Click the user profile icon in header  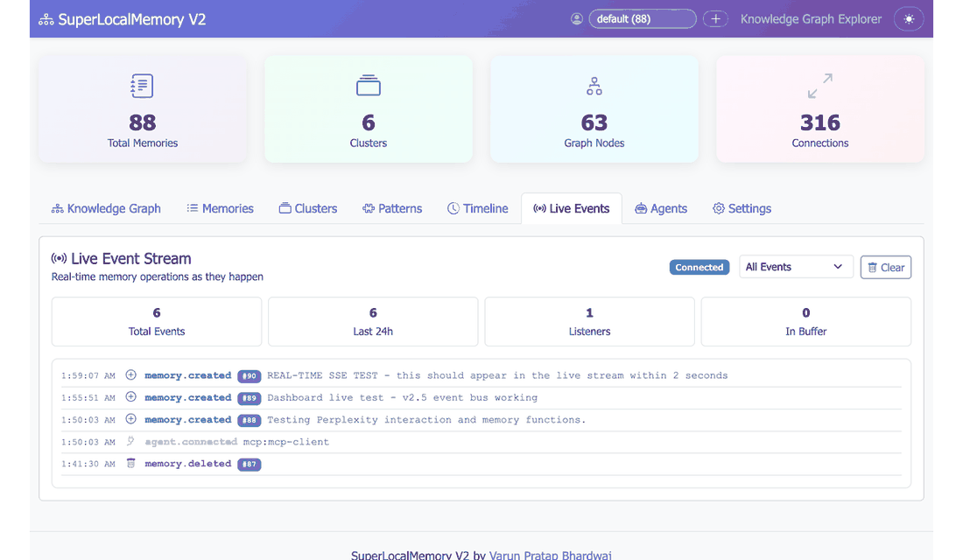click(576, 19)
